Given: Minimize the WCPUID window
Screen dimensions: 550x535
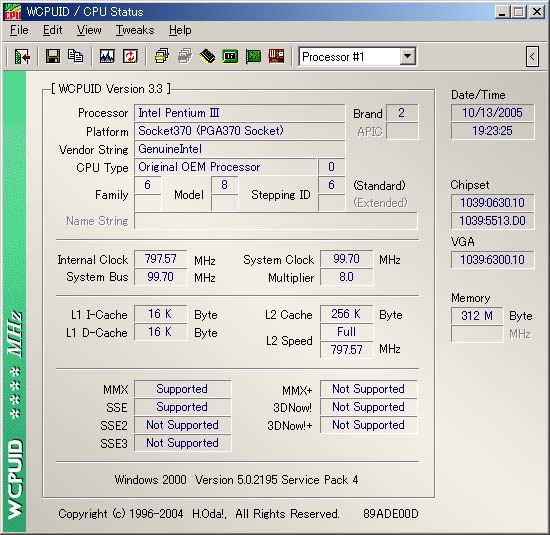Looking at the screenshot, I should pyautogui.click(x=502, y=12).
